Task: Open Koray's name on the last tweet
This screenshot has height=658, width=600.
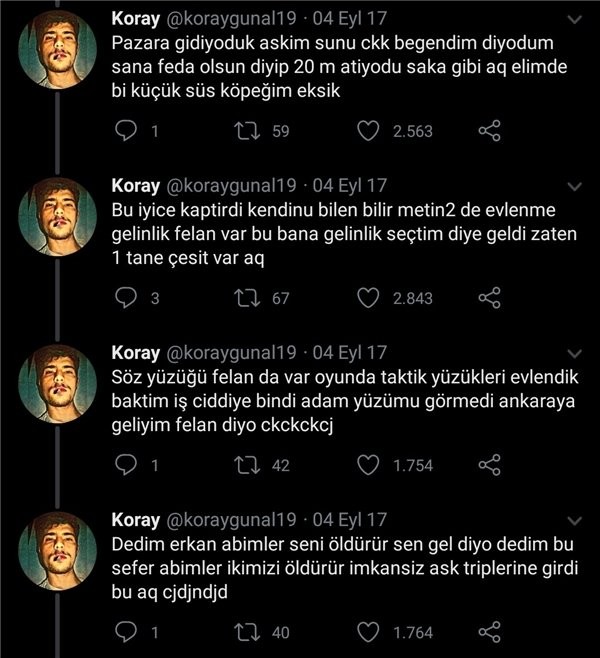Action: [136, 520]
